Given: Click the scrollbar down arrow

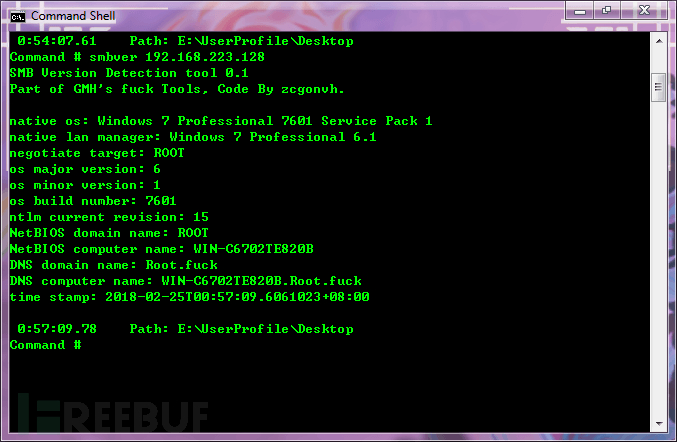Looking at the screenshot, I should click(x=659, y=423).
